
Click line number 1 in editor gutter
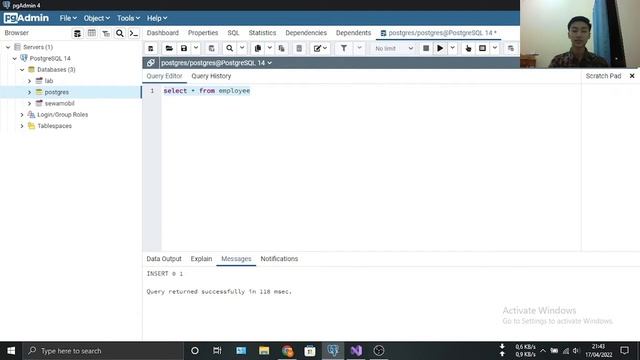click(152, 91)
